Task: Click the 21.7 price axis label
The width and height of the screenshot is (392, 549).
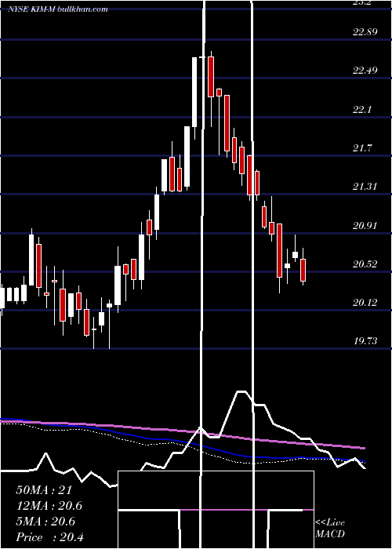Action: (362, 148)
